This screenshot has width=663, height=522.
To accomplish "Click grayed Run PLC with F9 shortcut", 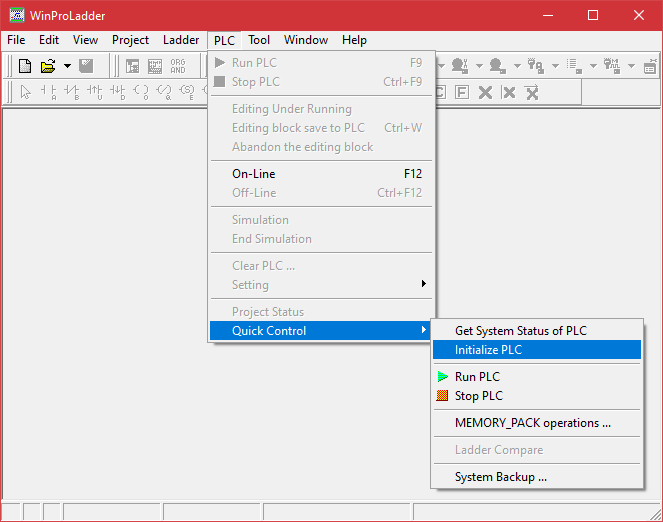I will [321, 63].
